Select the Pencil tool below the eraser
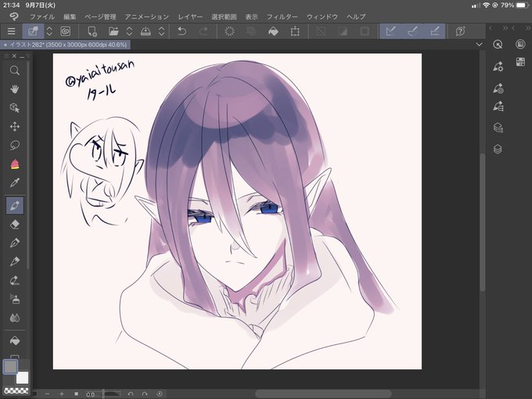 pos(15,243)
